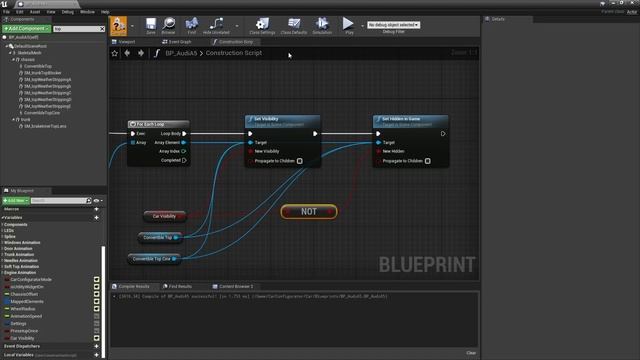The height and width of the screenshot is (360, 640).
Task: Add a Local Variable with plus icon
Action: coord(96,355)
